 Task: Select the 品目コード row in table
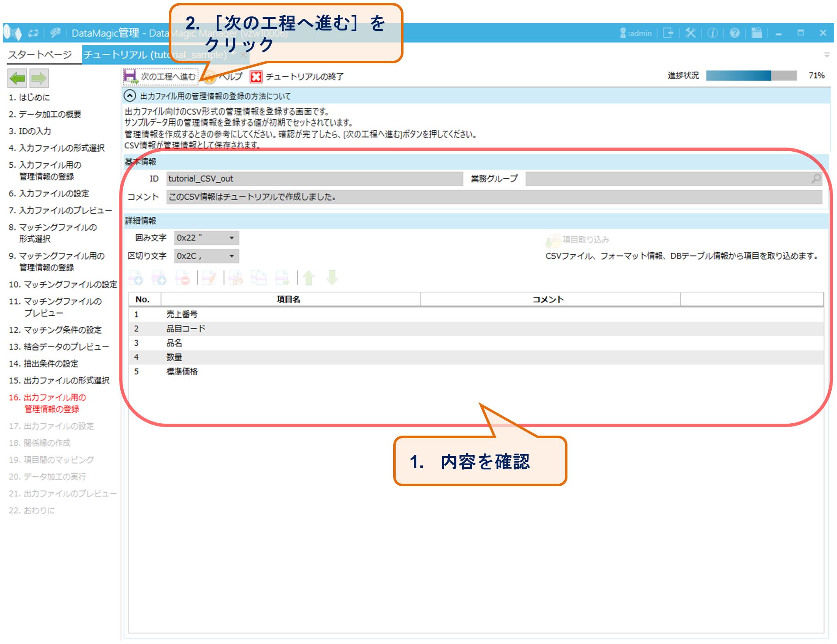point(186,329)
